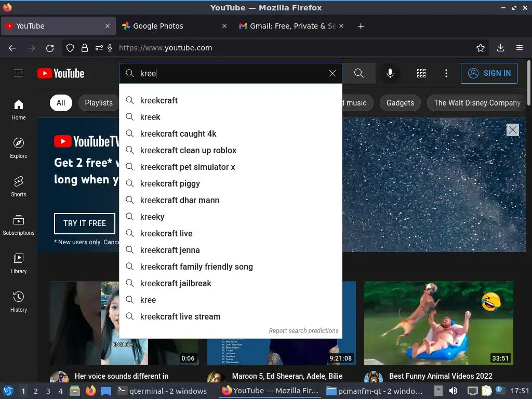Close the YouTube TV ad banner
The width and height of the screenshot is (532, 399).
[513, 129]
